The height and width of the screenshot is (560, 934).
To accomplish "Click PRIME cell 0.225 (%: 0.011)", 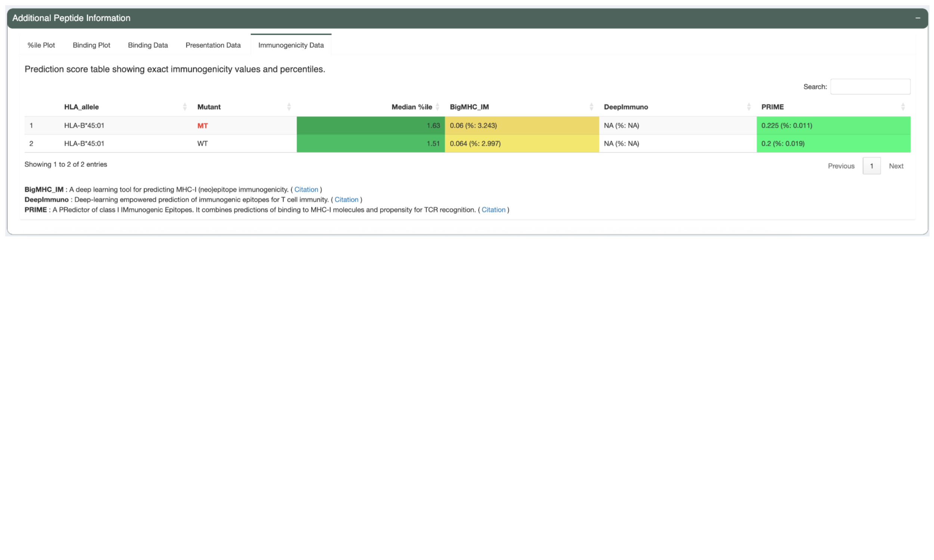I will point(833,126).
